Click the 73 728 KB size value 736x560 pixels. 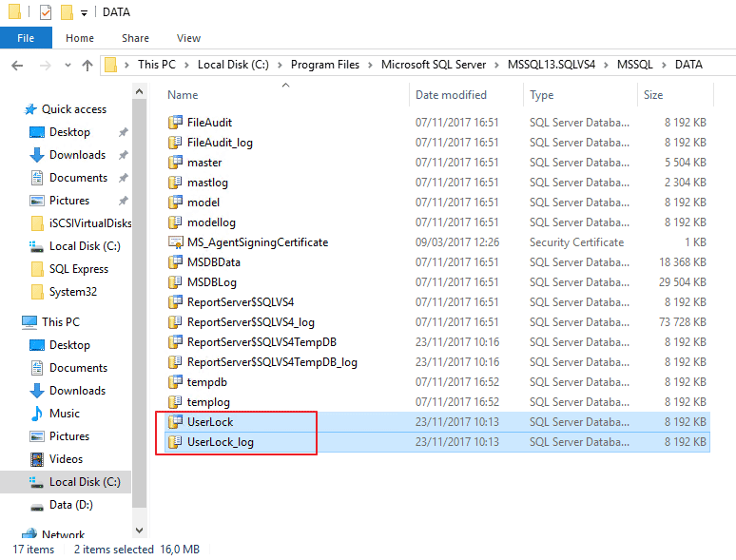682,322
